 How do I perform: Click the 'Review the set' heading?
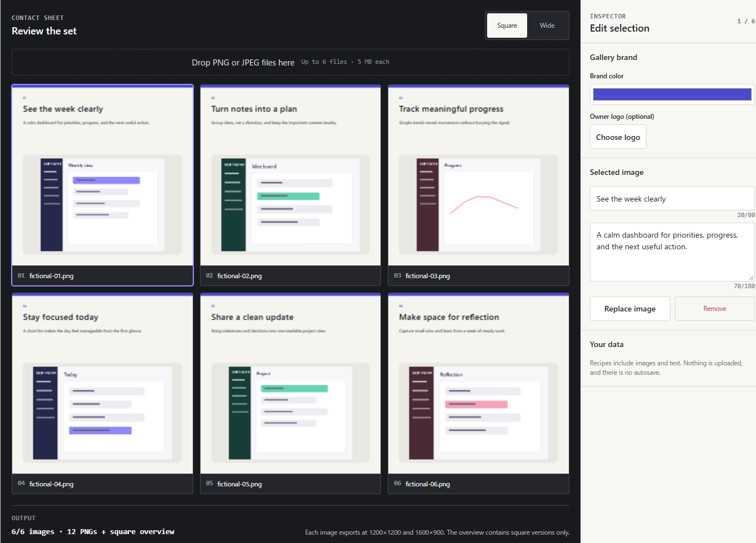[44, 31]
